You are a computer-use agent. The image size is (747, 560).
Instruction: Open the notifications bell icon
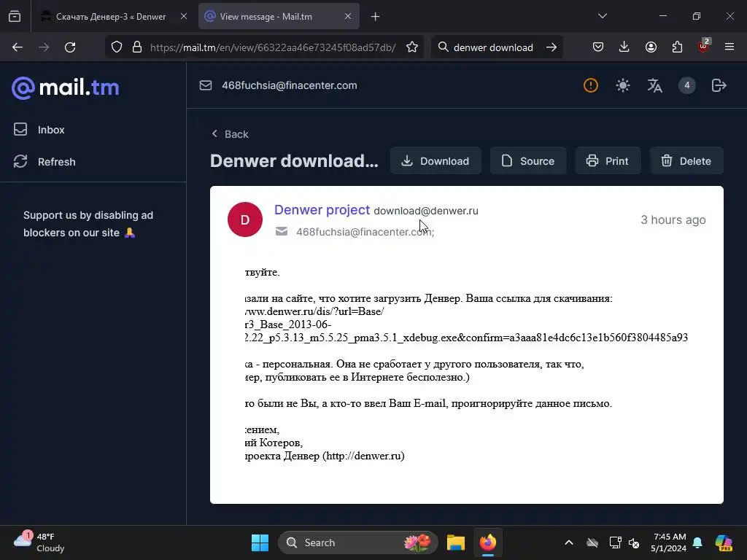[697, 542]
